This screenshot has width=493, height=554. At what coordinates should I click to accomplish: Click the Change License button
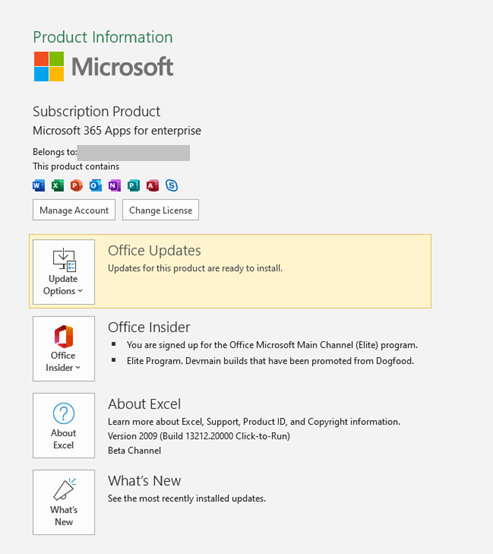(x=160, y=210)
